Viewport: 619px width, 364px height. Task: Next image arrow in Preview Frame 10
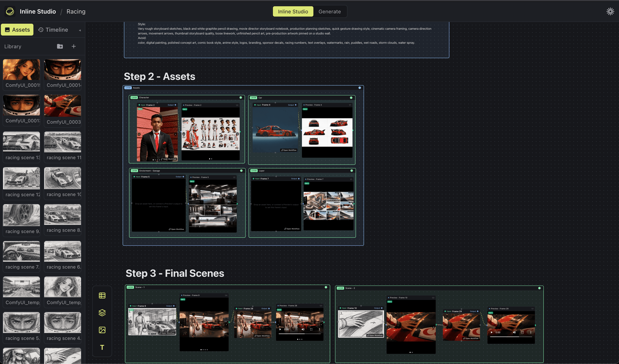pyautogui.click(x=434, y=327)
